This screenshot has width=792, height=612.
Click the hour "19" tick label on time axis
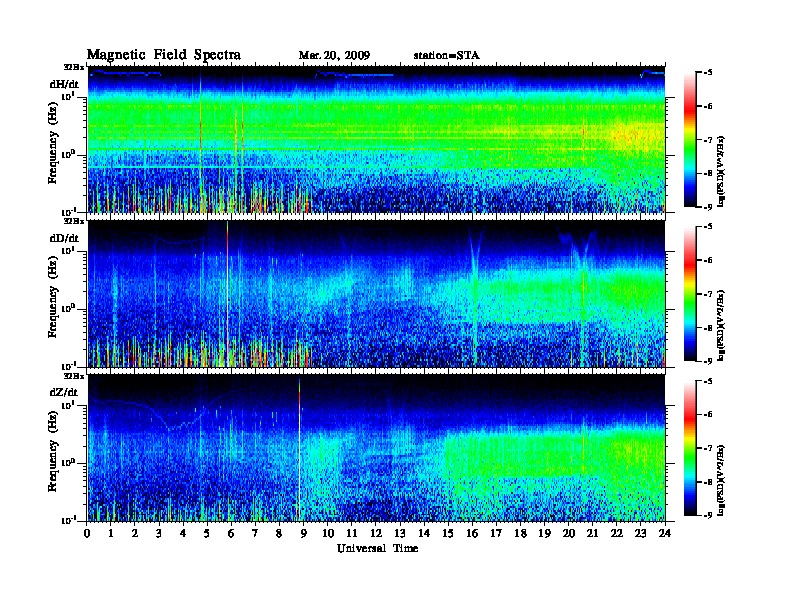[x=544, y=533]
